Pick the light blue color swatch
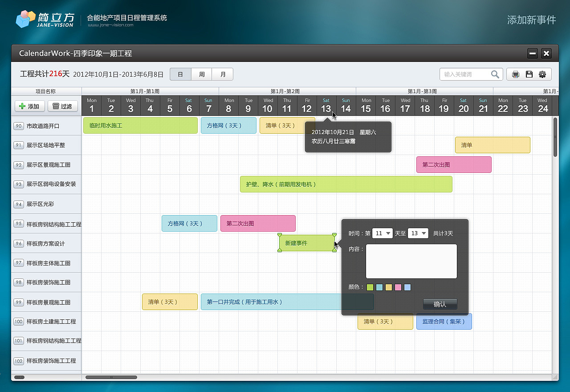Screen dimensions: 570x392 tap(379, 287)
